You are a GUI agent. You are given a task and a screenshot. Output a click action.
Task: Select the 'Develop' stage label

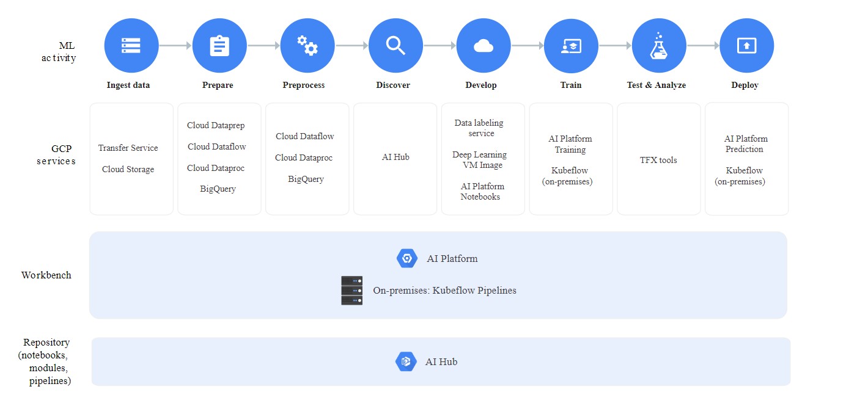(481, 85)
